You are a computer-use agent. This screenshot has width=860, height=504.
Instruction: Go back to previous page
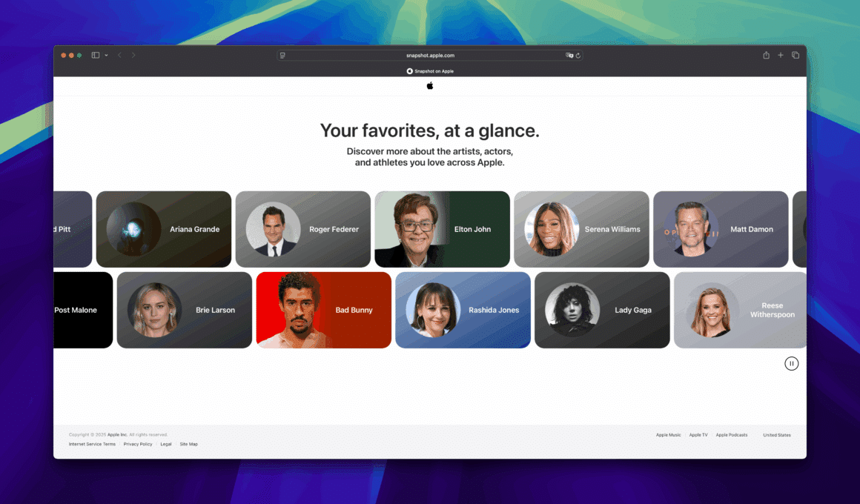119,56
